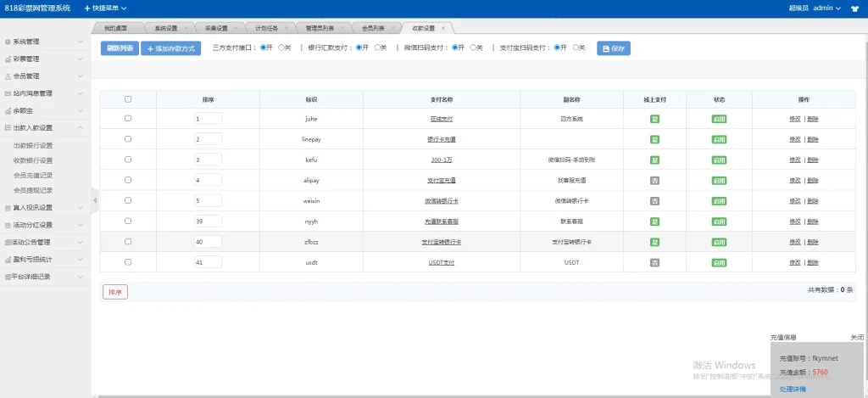868x398 pixels.
Task: Close the 系统设置 tab with its X
Action: [x=186, y=28]
